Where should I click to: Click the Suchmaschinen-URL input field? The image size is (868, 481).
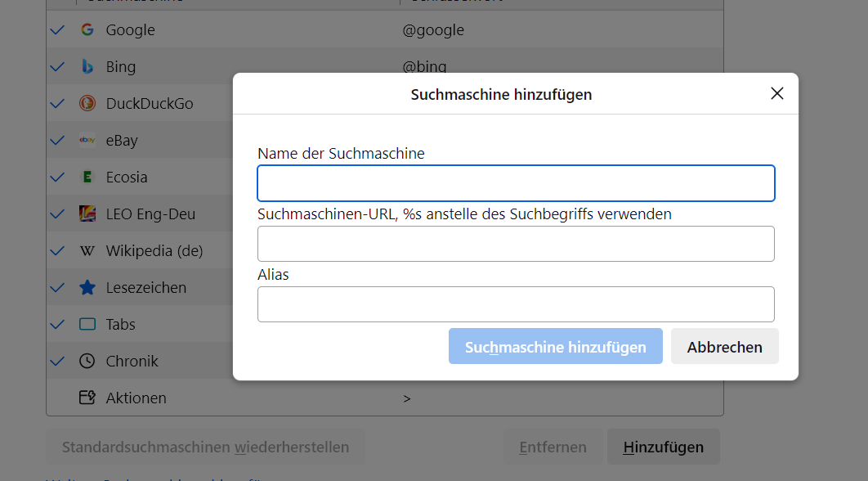516,244
